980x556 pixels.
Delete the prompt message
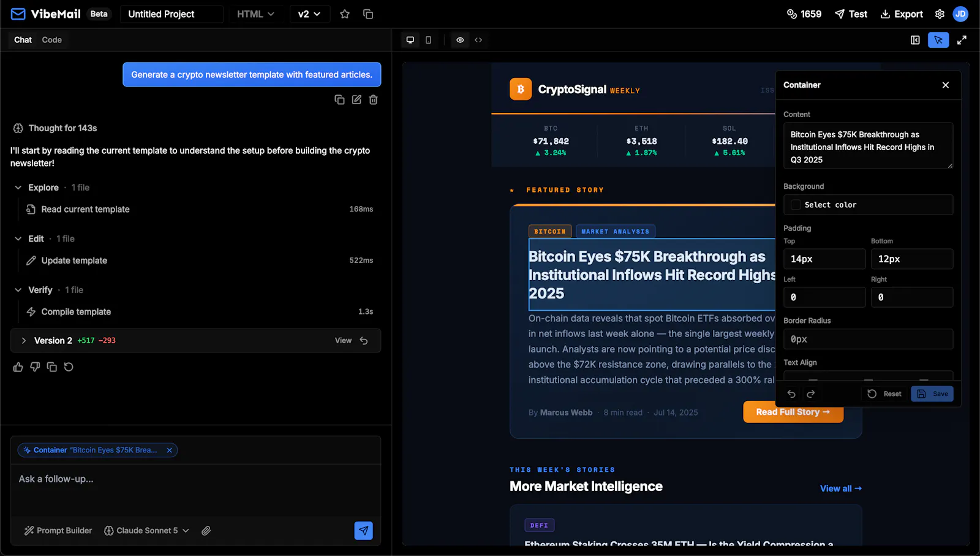[374, 99]
